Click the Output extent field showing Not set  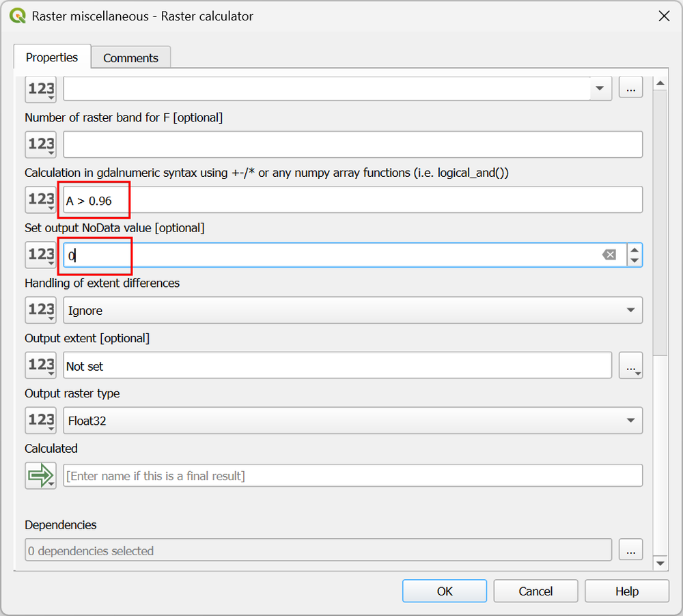pos(337,365)
